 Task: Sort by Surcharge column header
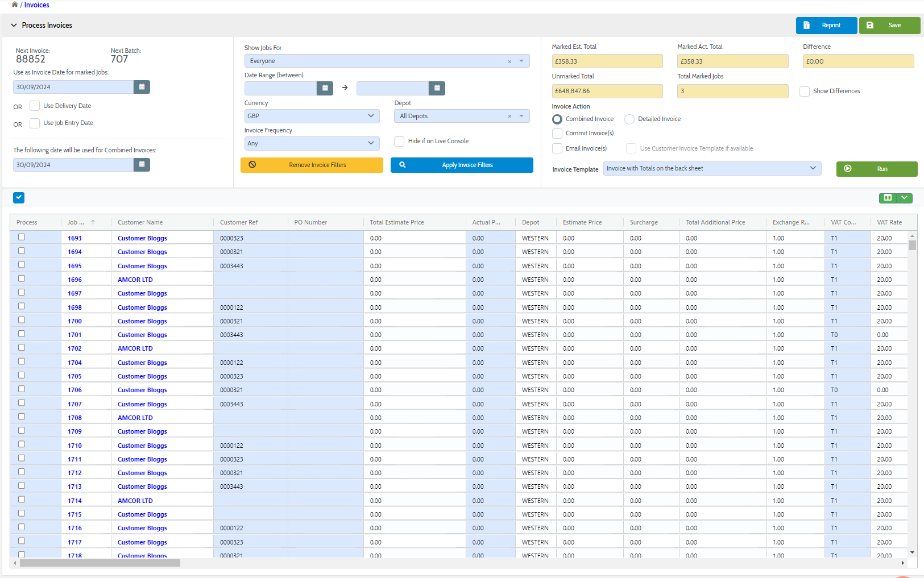pos(644,222)
